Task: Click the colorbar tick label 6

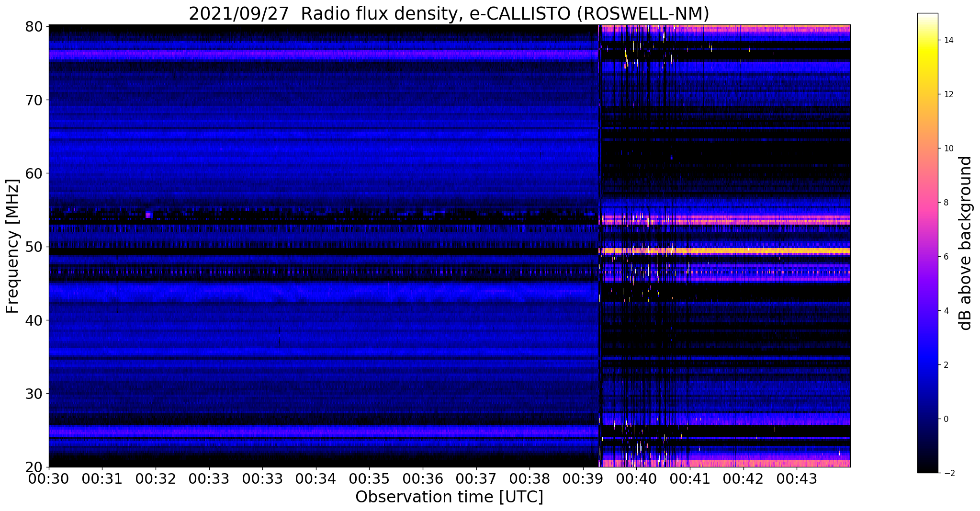Action: (946, 257)
